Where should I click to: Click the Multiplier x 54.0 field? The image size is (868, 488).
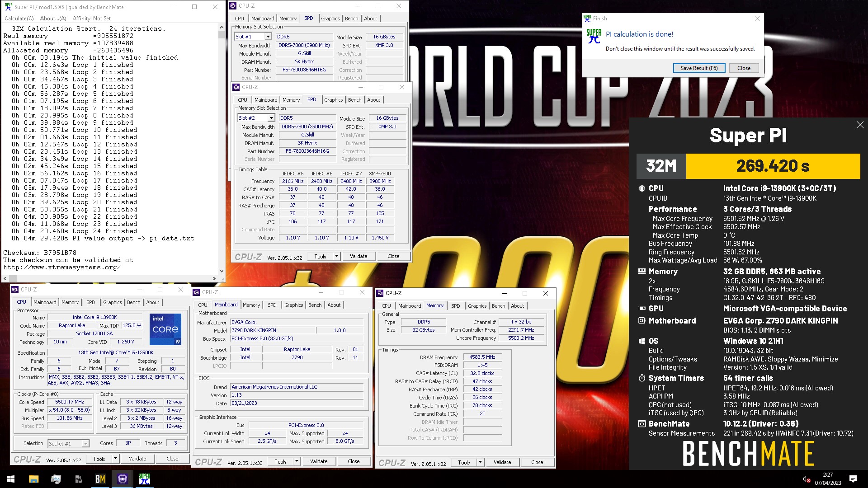[69, 410]
